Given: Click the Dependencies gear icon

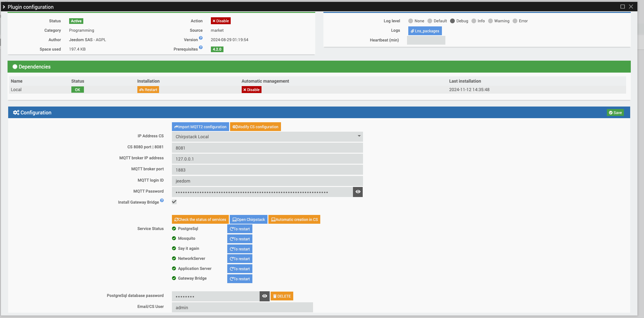Looking at the screenshot, I should [15, 67].
